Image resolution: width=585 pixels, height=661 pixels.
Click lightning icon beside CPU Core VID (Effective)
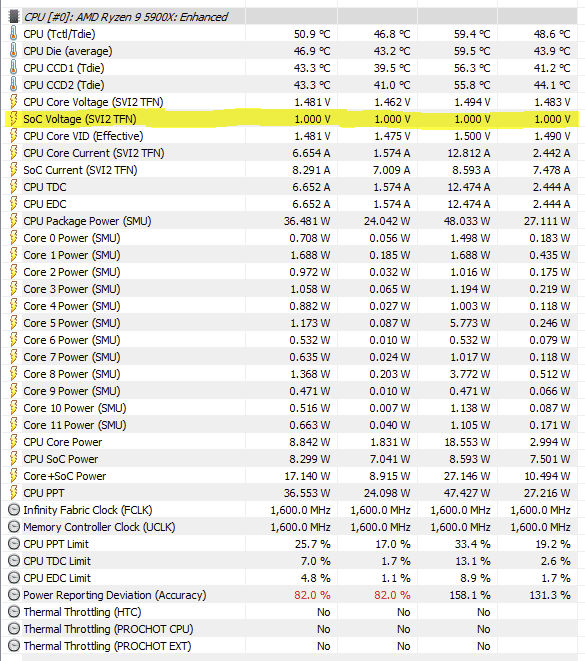[x=13, y=136]
